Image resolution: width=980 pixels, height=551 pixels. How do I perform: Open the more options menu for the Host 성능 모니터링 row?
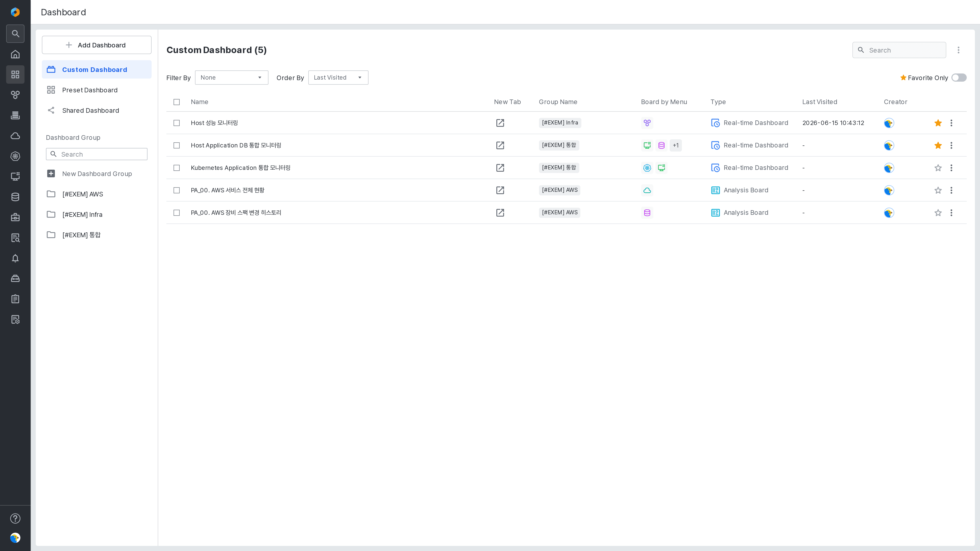[951, 123]
